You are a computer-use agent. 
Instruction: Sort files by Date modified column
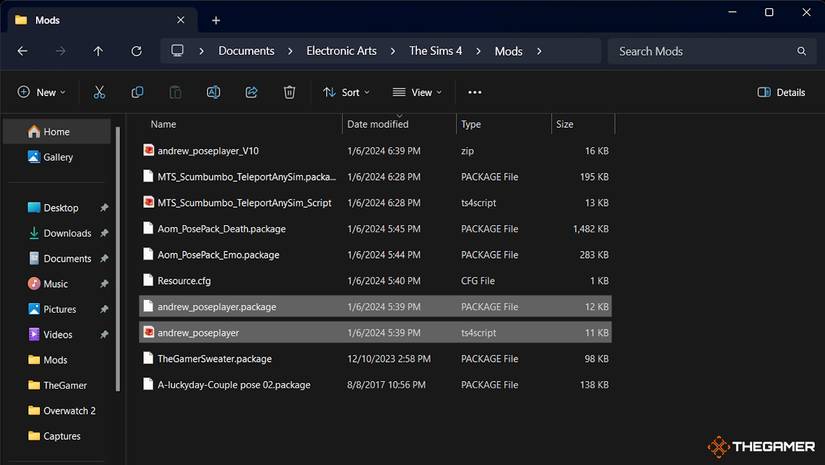tap(377, 124)
